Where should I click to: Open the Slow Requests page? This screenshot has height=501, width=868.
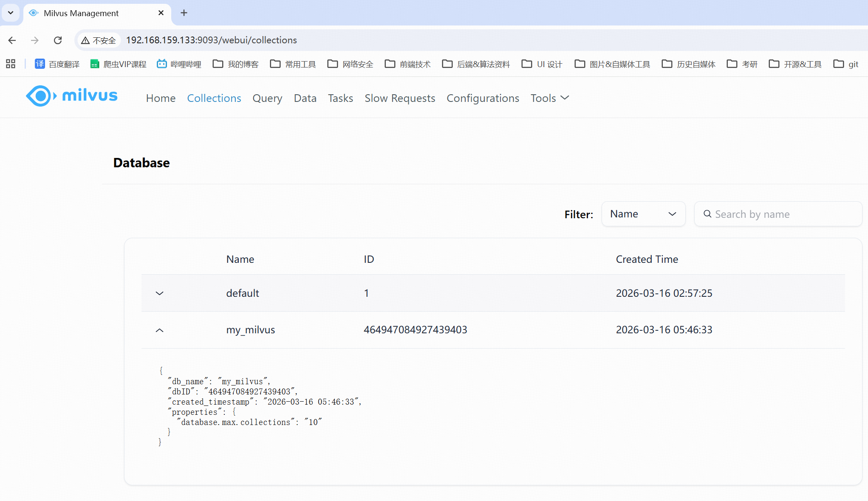pyautogui.click(x=400, y=98)
